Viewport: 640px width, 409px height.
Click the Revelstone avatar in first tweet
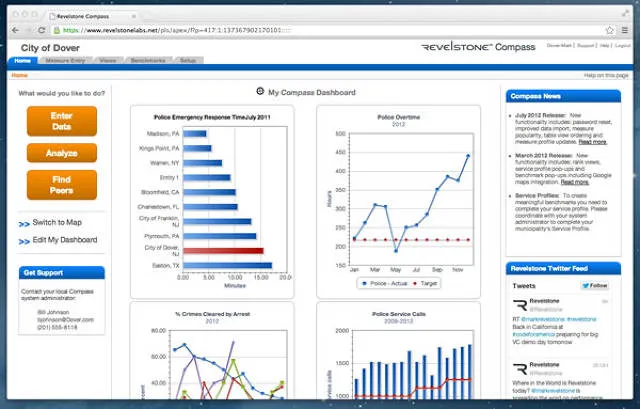(x=520, y=305)
